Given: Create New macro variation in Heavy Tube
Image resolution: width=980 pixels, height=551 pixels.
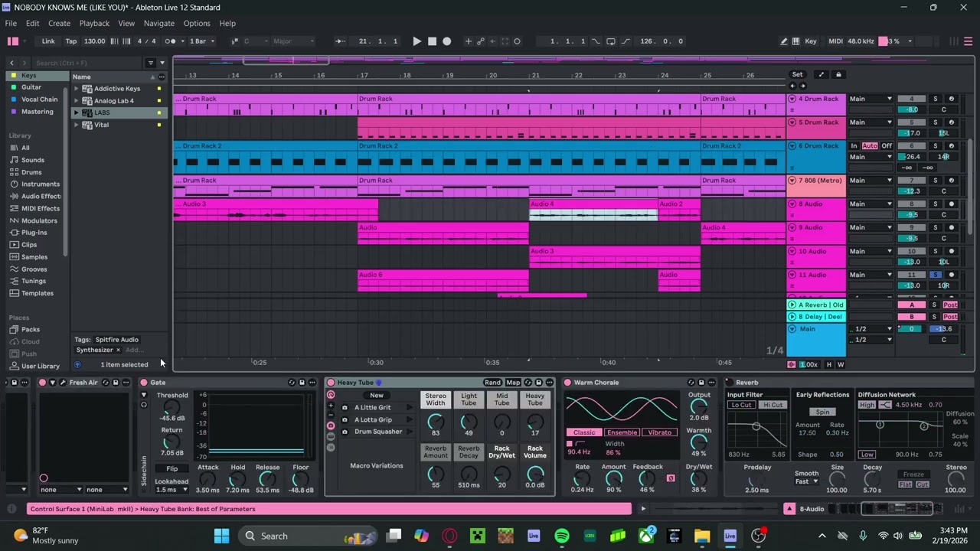Looking at the screenshot, I should tap(377, 396).
